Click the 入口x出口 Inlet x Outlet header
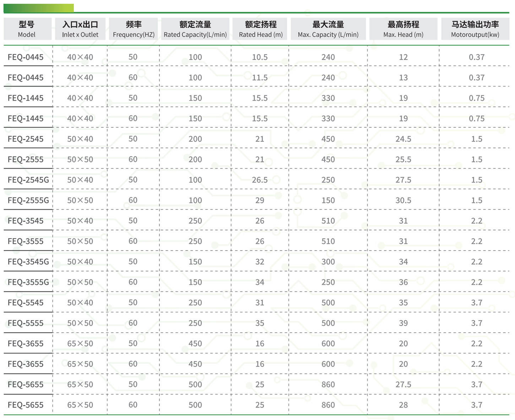The height and width of the screenshot is (420, 515). (80, 29)
